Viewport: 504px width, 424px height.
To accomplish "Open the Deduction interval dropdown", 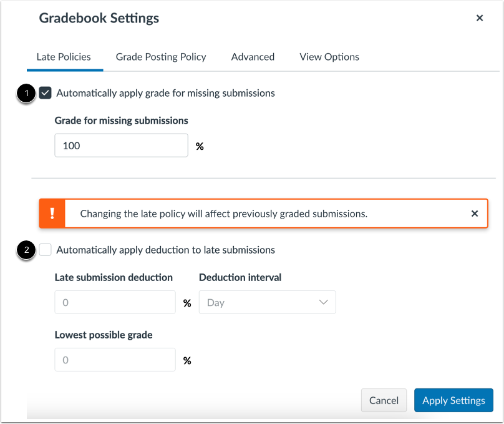I will point(267,302).
